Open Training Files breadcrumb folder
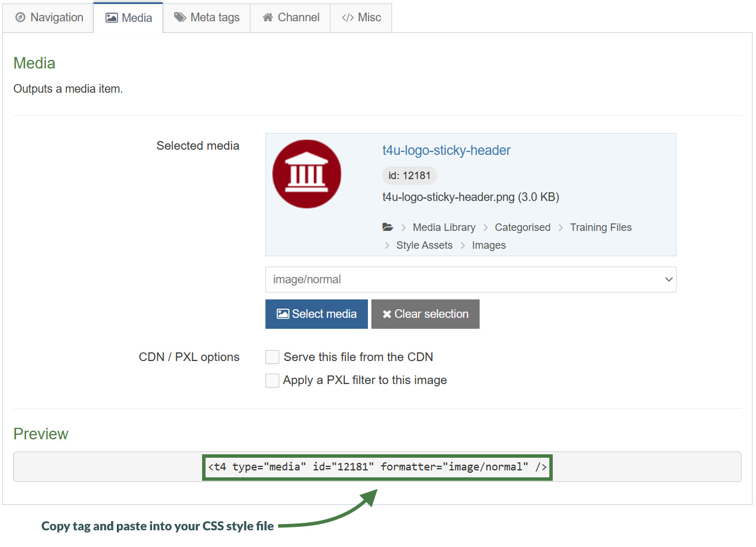 pyautogui.click(x=601, y=227)
